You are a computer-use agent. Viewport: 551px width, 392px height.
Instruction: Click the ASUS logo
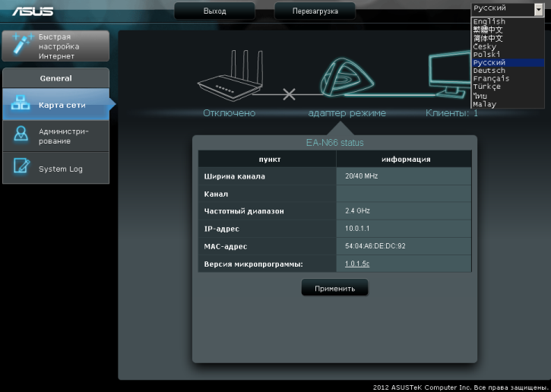pyautogui.click(x=31, y=11)
